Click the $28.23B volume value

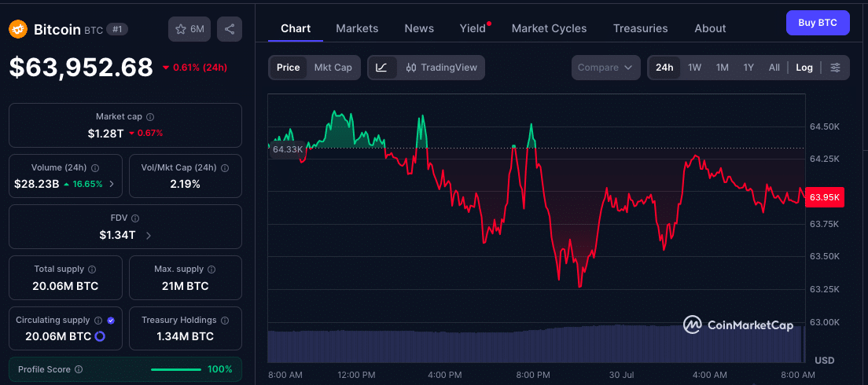(36, 184)
